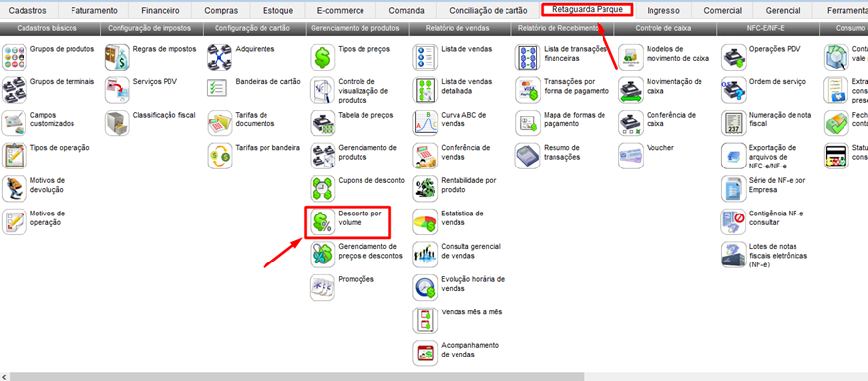Open Voucher icon
The width and height of the screenshot is (868, 381).
(x=631, y=156)
